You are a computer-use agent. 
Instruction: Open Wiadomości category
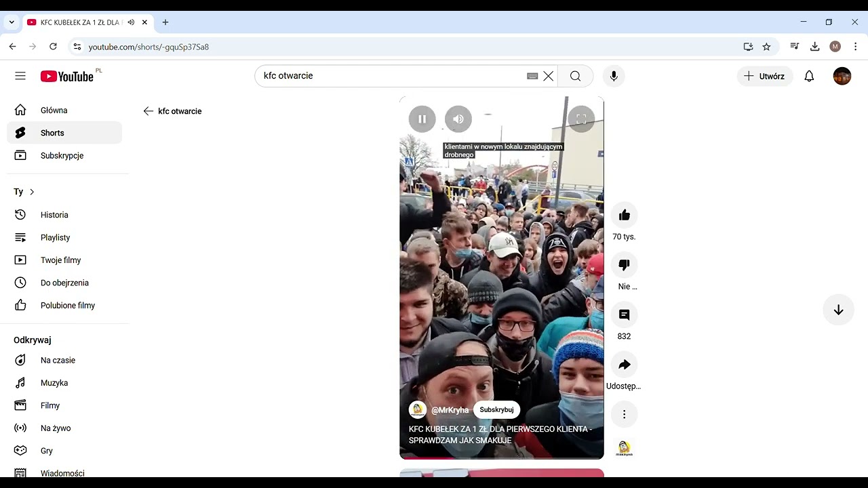pos(64,472)
